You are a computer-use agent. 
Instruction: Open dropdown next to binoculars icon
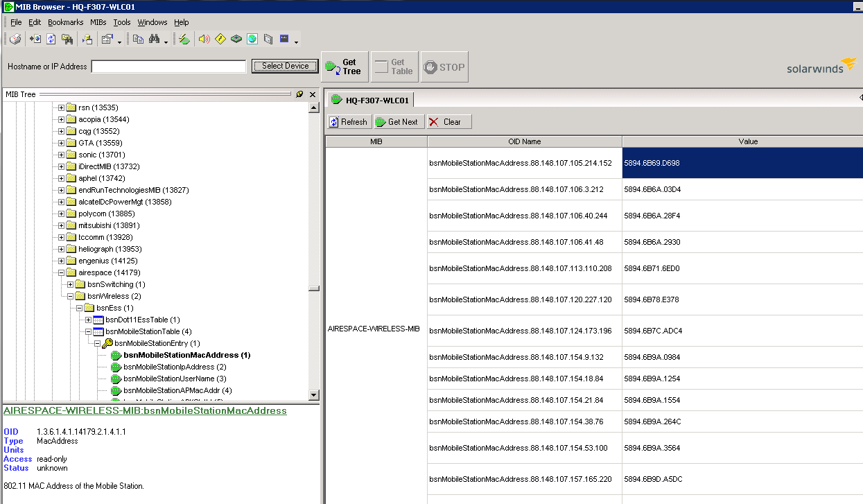pos(166,42)
